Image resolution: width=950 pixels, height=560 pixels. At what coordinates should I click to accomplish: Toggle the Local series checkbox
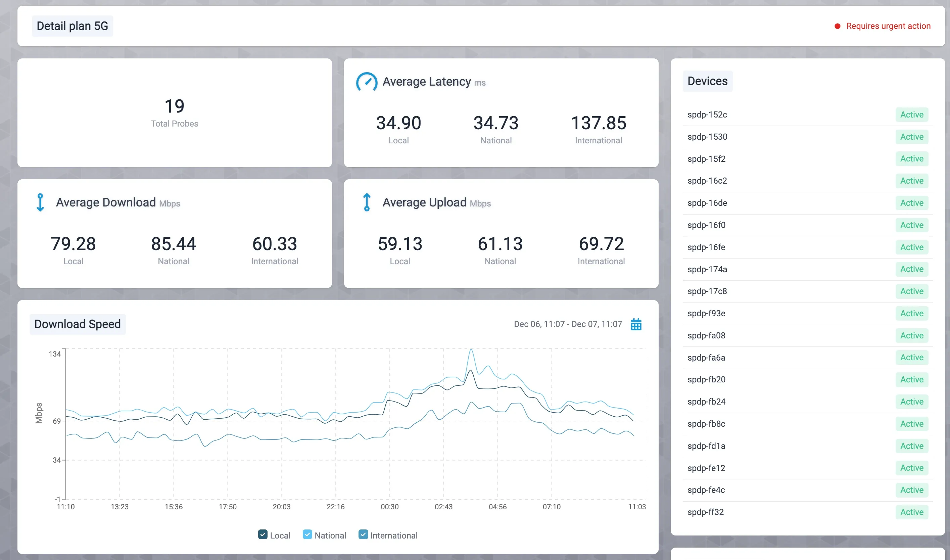click(263, 534)
